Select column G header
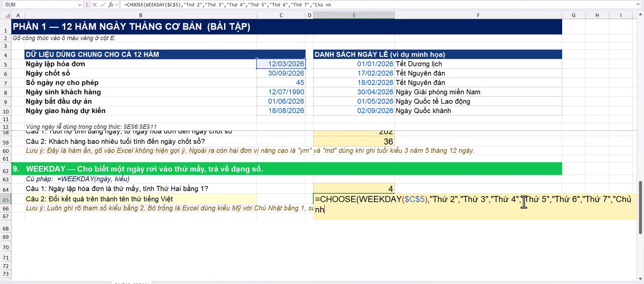The image size is (644, 284). [x=574, y=15]
